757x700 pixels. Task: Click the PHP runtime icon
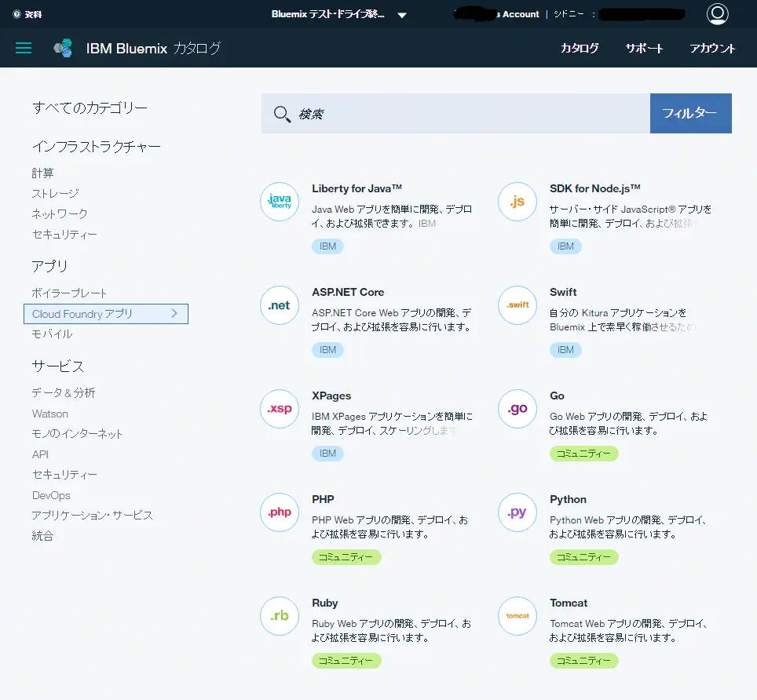[x=280, y=512]
